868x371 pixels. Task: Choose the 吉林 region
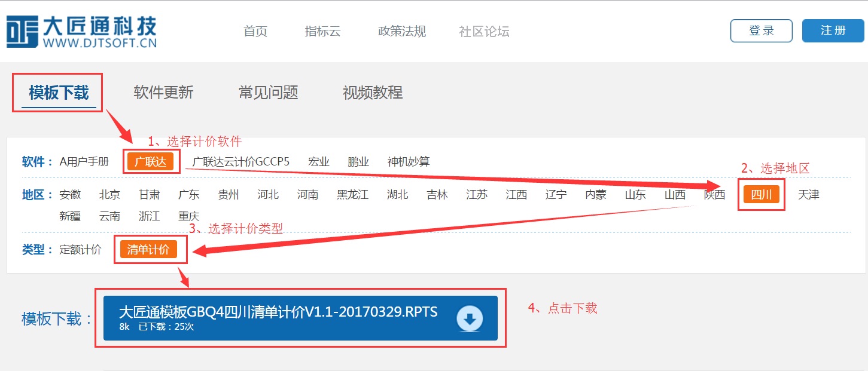click(x=437, y=194)
